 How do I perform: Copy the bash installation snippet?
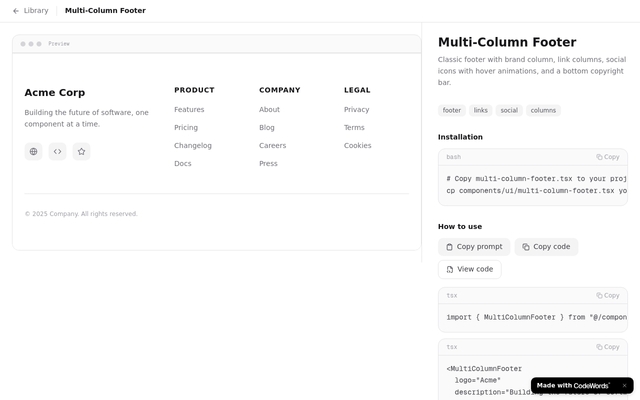(608, 157)
